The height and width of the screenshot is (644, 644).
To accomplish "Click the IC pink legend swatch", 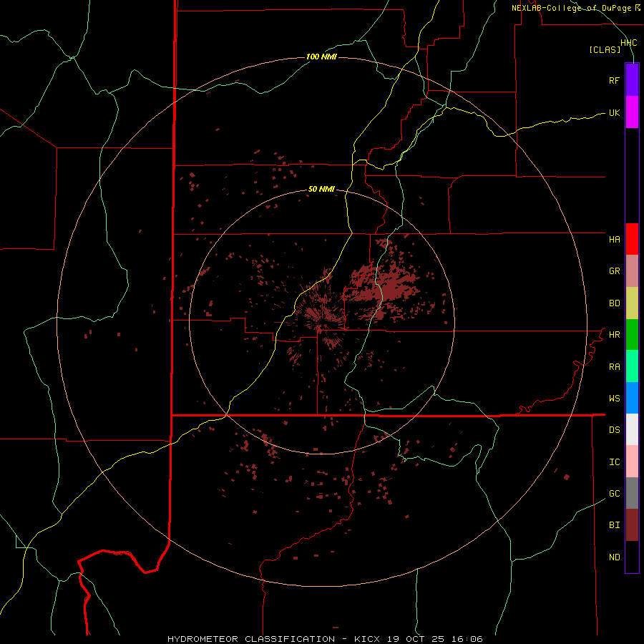I will click(632, 462).
